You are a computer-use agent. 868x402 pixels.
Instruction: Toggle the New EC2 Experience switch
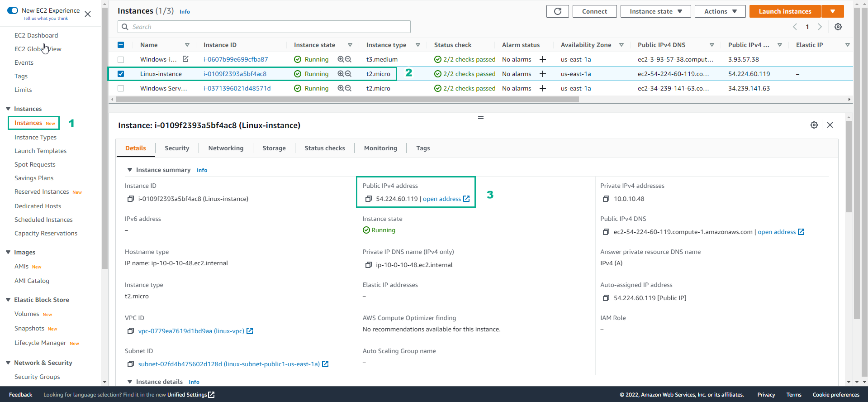coord(13,10)
